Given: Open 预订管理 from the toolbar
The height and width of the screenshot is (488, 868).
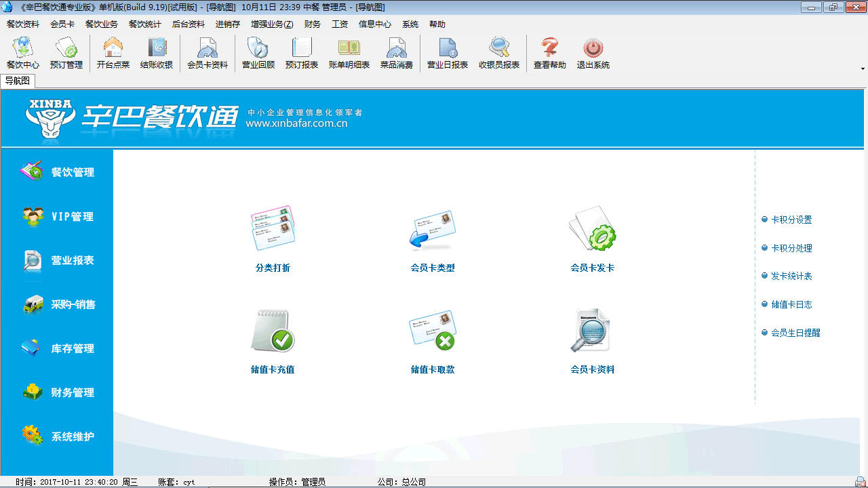Looking at the screenshot, I should pyautogui.click(x=66, y=54).
